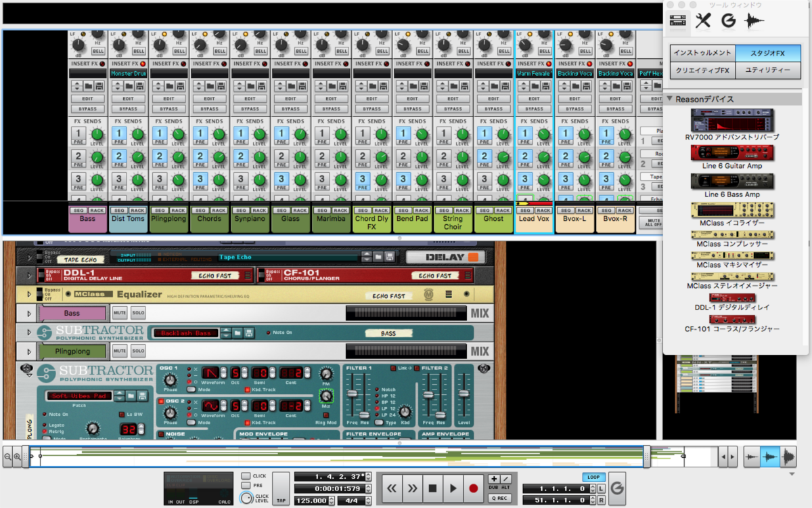Toggle the LOOP button on transport
812x508 pixels.
coord(594,477)
